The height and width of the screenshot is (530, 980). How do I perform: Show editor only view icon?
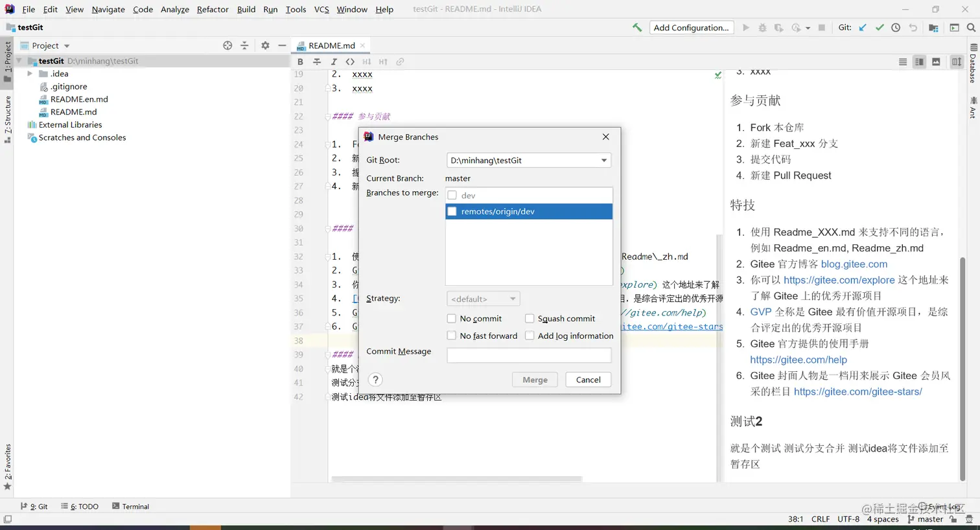point(903,62)
